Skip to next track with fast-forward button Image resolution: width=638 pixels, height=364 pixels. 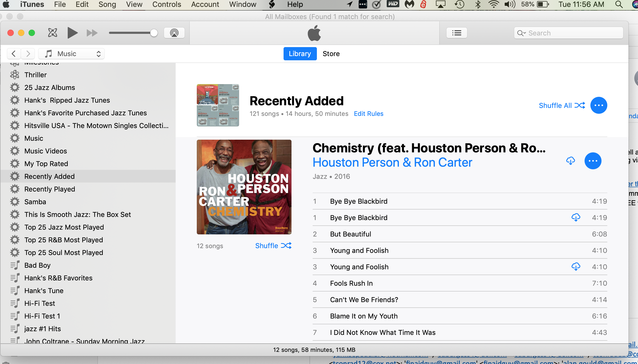92,33
